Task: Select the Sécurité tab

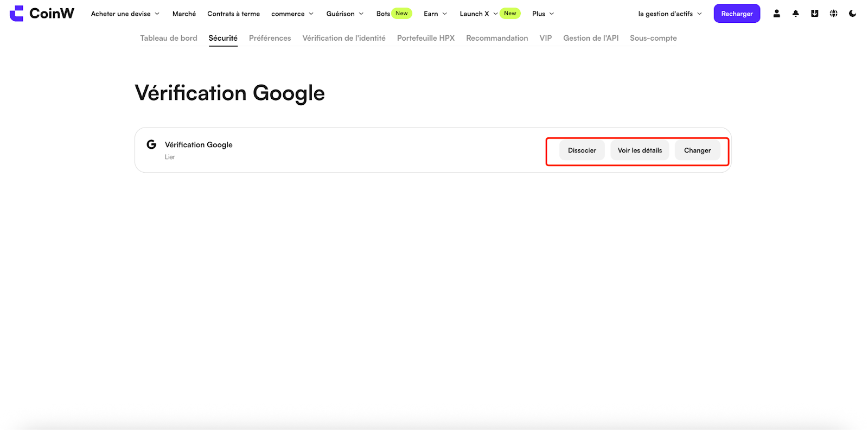Action: click(223, 38)
